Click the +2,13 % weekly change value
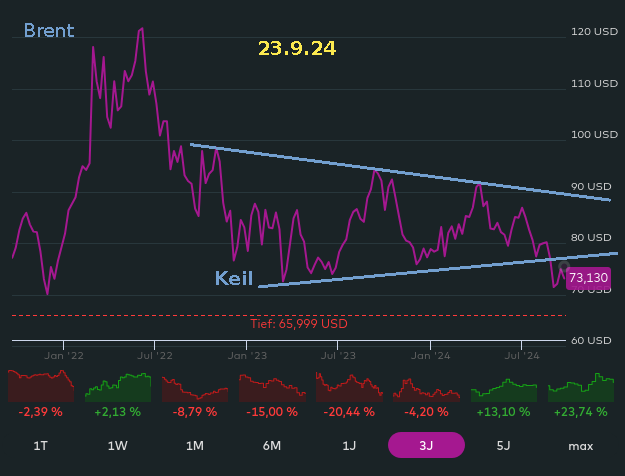The height and width of the screenshot is (476, 625). 118,412
